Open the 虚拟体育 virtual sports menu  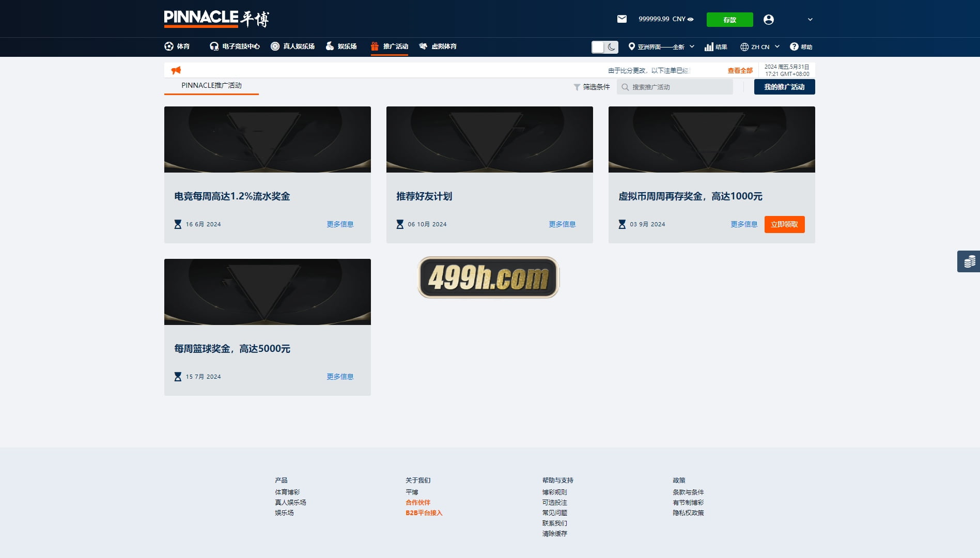click(x=438, y=47)
